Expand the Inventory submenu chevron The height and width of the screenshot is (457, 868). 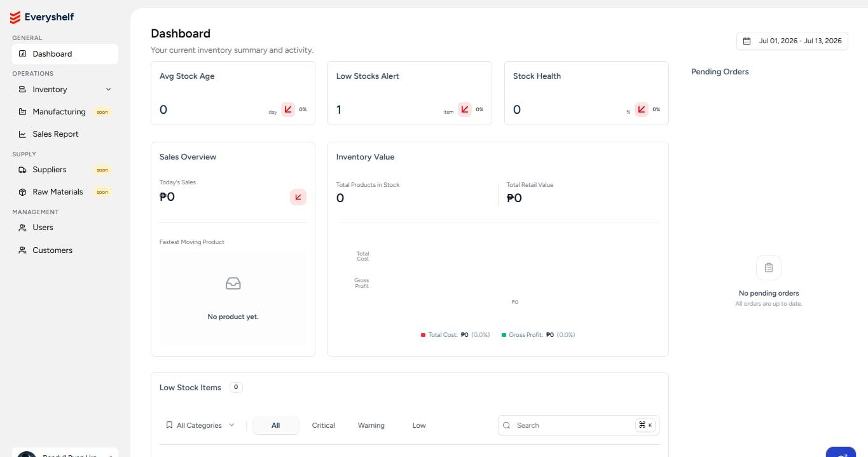point(108,90)
